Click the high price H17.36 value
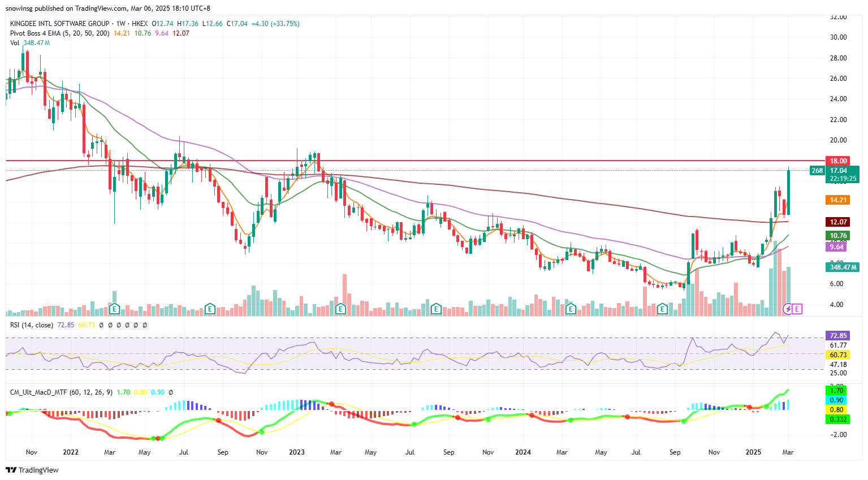This screenshot has width=868, height=480. pyautogui.click(x=188, y=24)
